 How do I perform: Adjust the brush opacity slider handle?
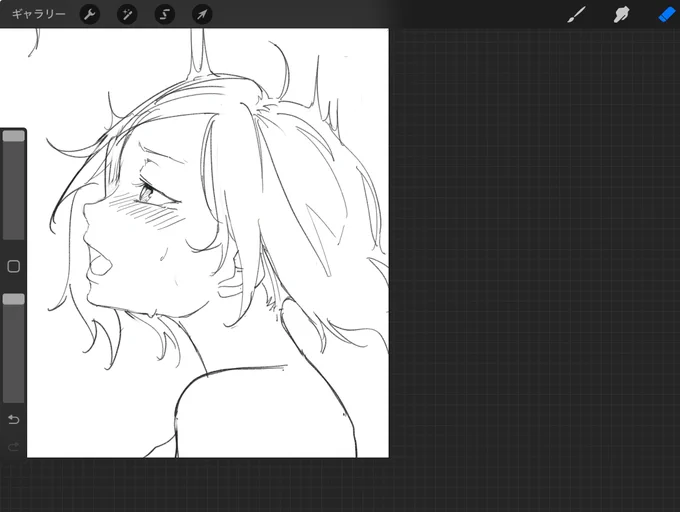point(13,299)
